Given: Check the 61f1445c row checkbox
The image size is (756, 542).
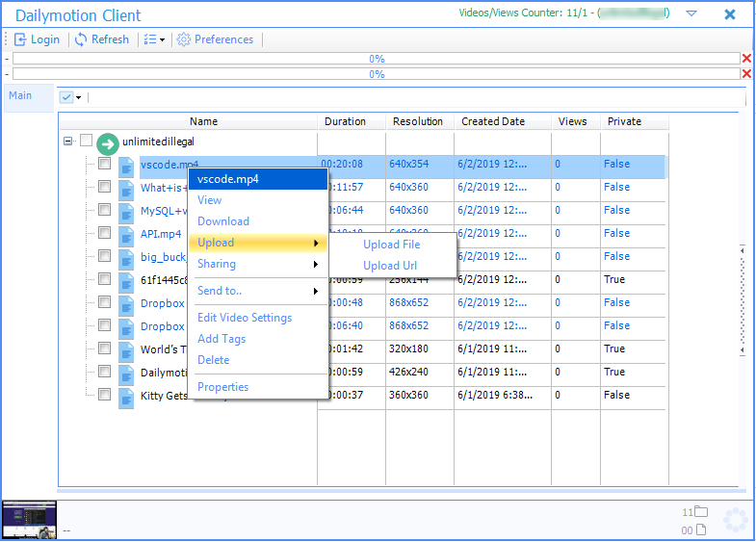Looking at the screenshot, I should click(104, 279).
